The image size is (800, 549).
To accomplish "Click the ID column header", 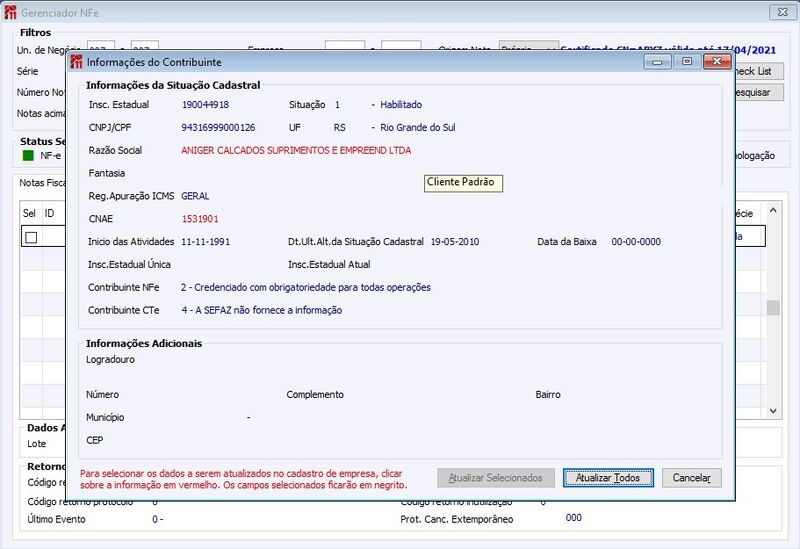I will click(49, 213).
